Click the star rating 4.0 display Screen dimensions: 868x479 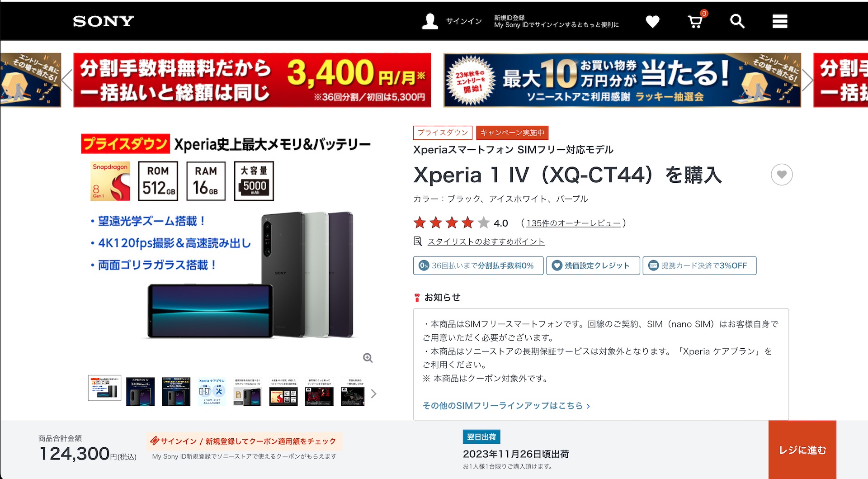[460, 223]
